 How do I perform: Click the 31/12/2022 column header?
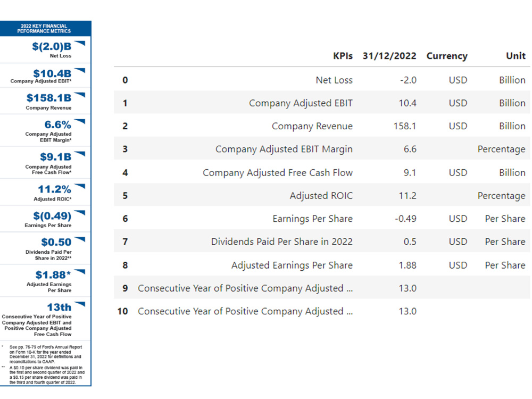pyautogui.click(x=389, y=56)
